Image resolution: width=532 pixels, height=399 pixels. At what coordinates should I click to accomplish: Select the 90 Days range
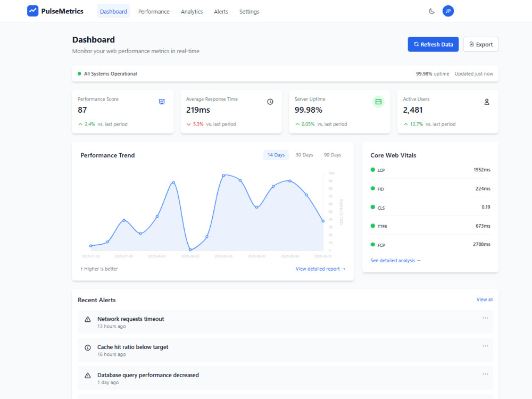pyautogui.click(x=332, y=155)
